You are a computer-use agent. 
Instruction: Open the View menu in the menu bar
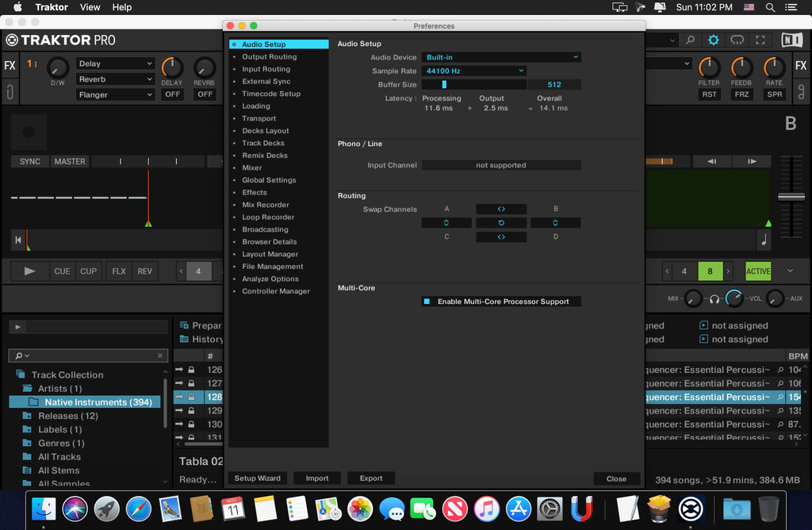[89, 7]
